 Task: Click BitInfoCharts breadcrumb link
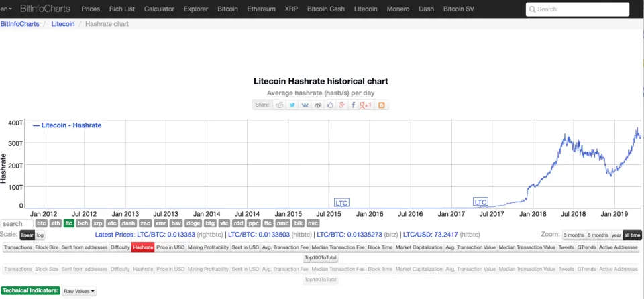(x=19, y=24)
